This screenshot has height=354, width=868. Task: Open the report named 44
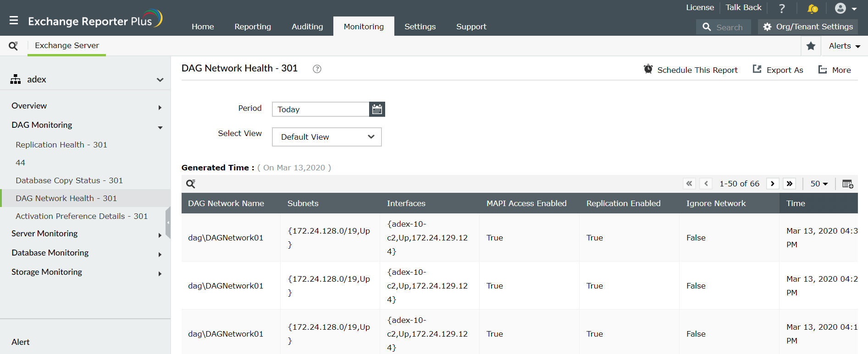[21, 163]
